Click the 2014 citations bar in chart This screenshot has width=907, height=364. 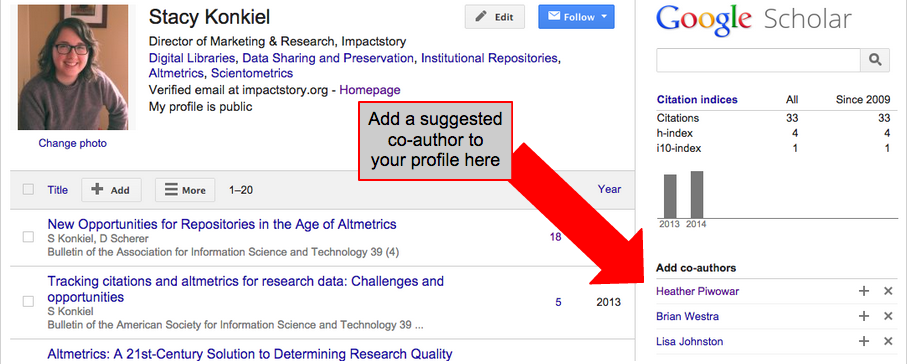[x=697, y=194]
